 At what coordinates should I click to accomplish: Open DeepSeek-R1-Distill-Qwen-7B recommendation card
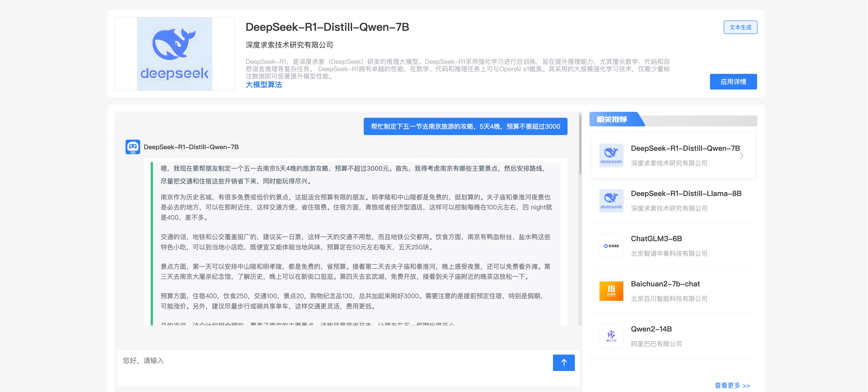(x=673, y=156)
